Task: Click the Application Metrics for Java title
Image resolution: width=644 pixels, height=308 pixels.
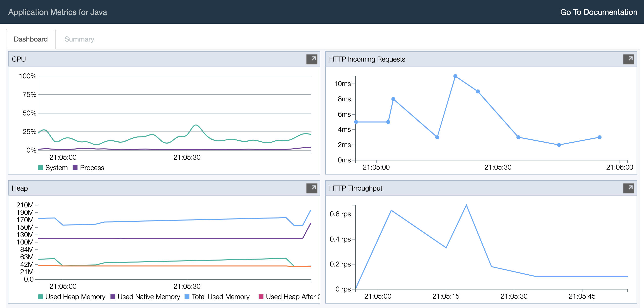Action: [x=58, y=12]
